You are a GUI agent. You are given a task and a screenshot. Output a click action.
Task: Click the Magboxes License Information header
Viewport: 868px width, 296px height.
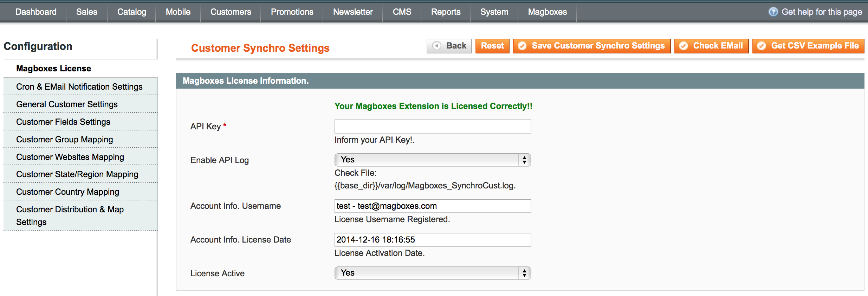pyautogui.click(x=520, y=81)
